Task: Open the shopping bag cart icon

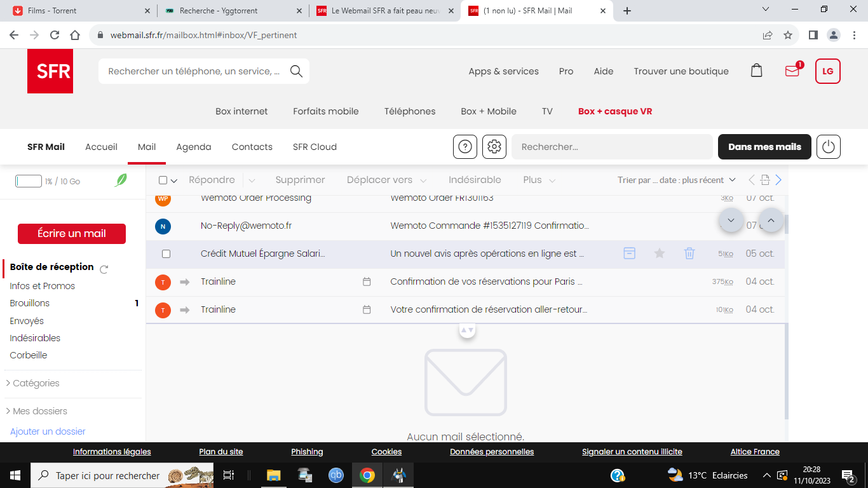Action: (x=756, y=71)
